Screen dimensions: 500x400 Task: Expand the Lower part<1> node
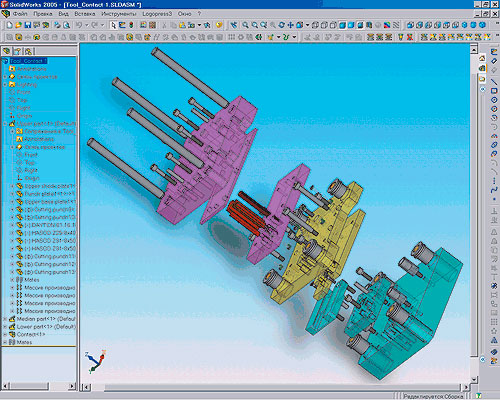[x=5, y=327]
